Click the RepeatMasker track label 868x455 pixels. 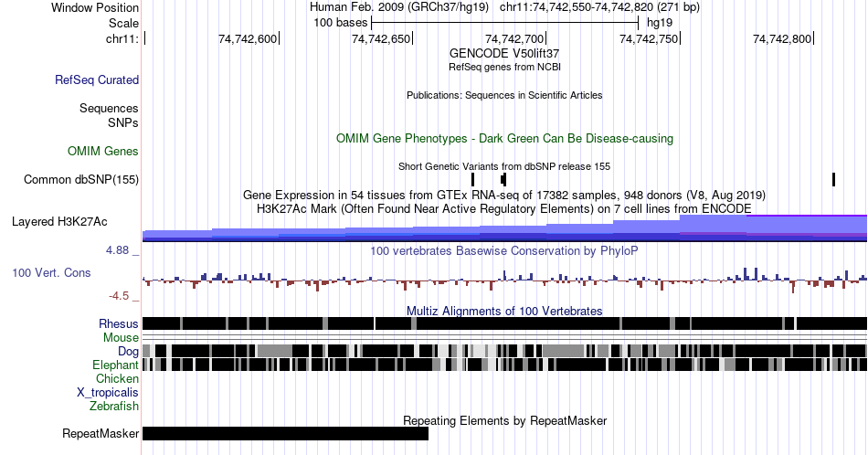click(x=101, y=433)
